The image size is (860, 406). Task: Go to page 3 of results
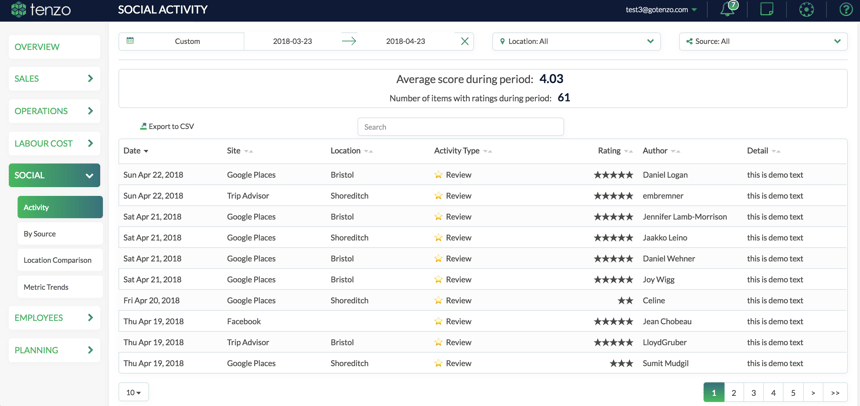(x=754, y=393)
